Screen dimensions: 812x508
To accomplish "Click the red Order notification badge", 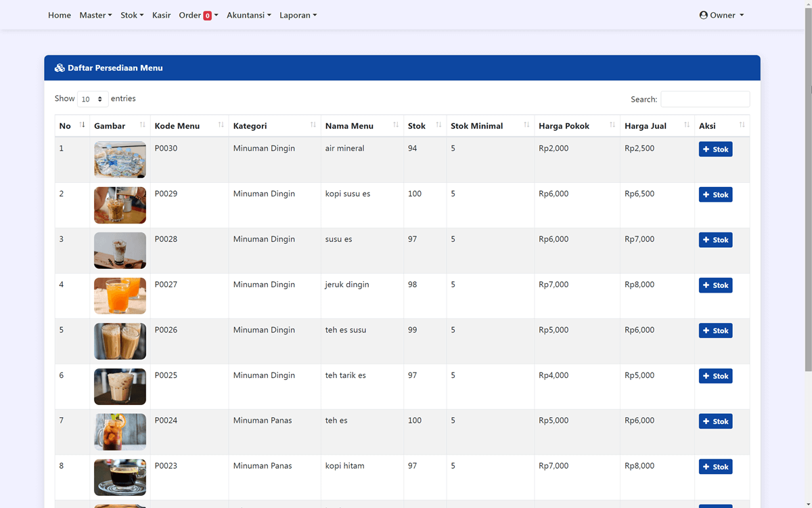I will point(207,16).
